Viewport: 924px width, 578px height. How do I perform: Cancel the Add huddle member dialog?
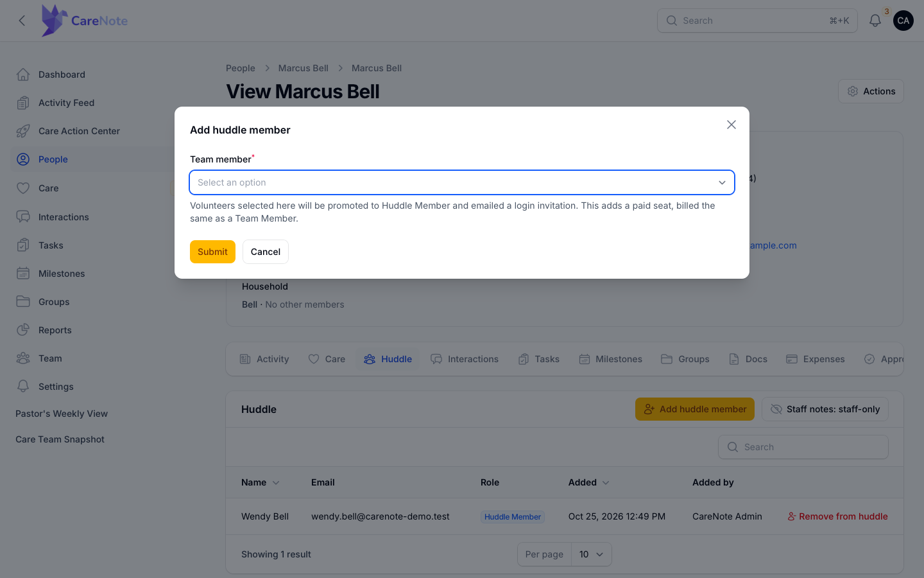[266, 252]
